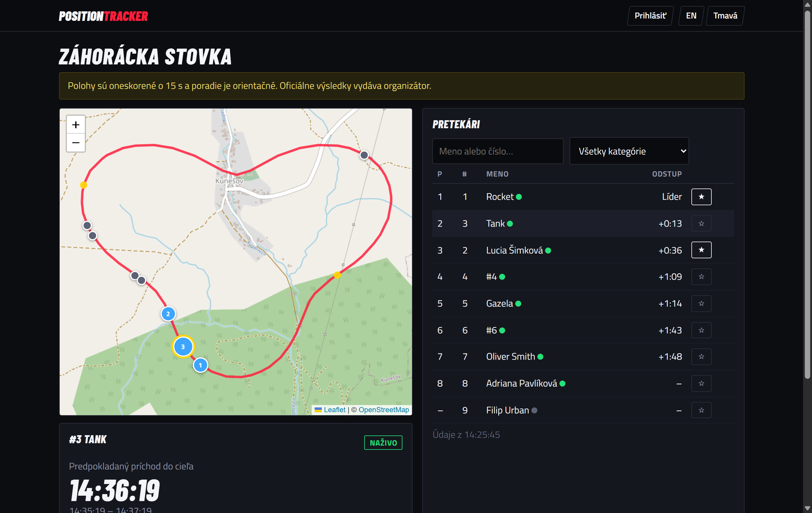Open the Leaflet attribution link
Image resolution: width=812 pixels, height=513 pixels.
[x=334, y=410]
